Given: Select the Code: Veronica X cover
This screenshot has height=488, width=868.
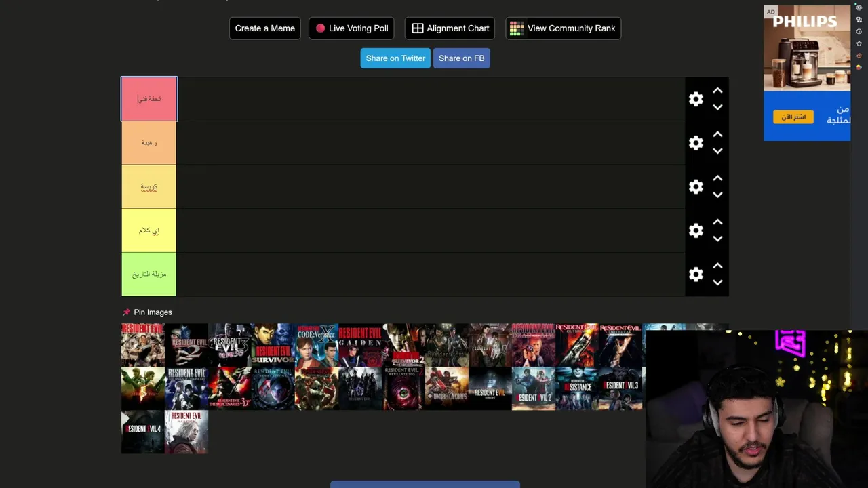Looking at the screenshot, I should coord(317,345).
